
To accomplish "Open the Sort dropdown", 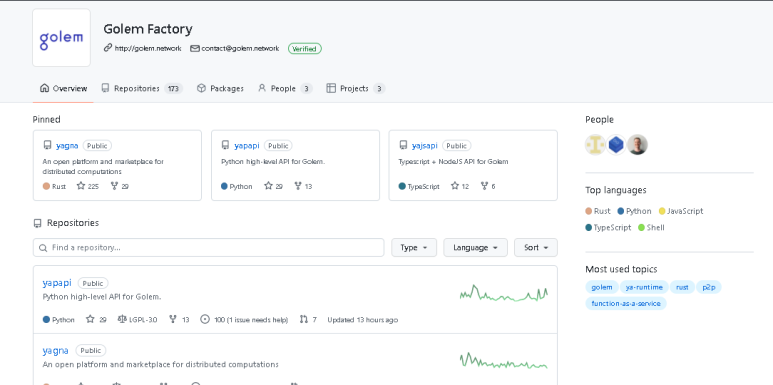I will [x=536, y=247].
